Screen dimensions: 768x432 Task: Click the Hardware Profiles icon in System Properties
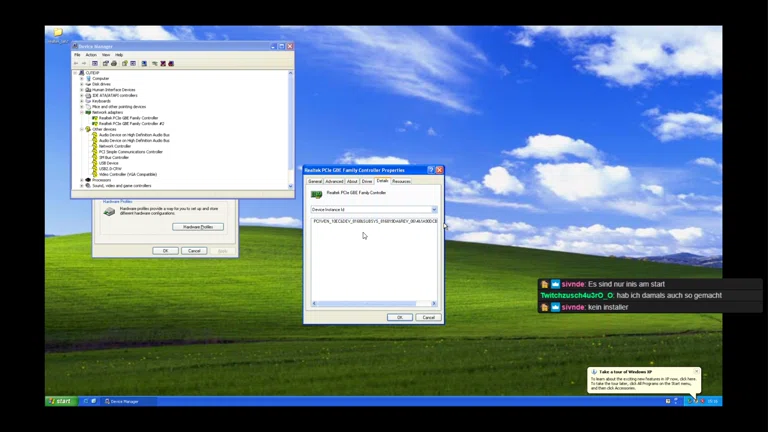point(109,212)
